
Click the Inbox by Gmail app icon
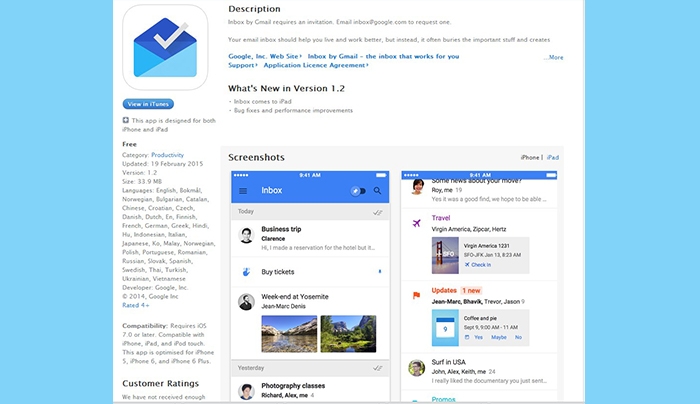[165, 47]
